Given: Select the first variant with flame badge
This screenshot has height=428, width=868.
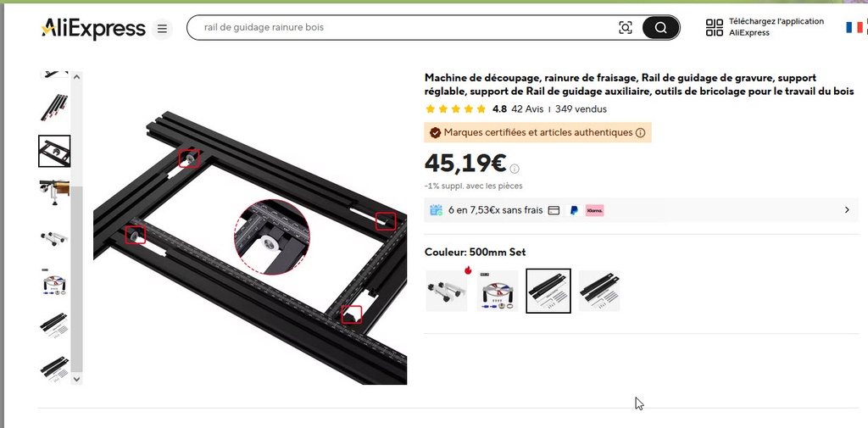Looking at the screenshot, I should coord(447,291).
